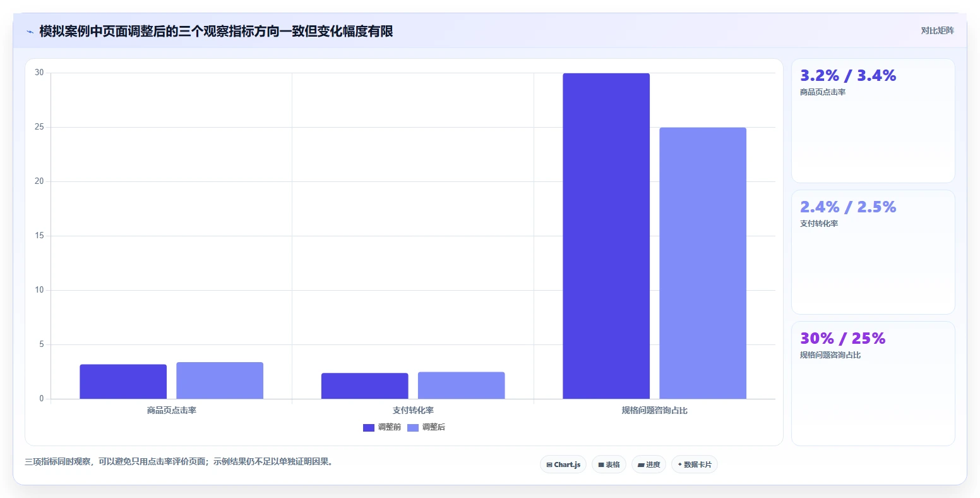Click the 规格问题咨询占比 card caption
Image resolution: width=980 pixels, height=498 pixels.
(830, 355)
